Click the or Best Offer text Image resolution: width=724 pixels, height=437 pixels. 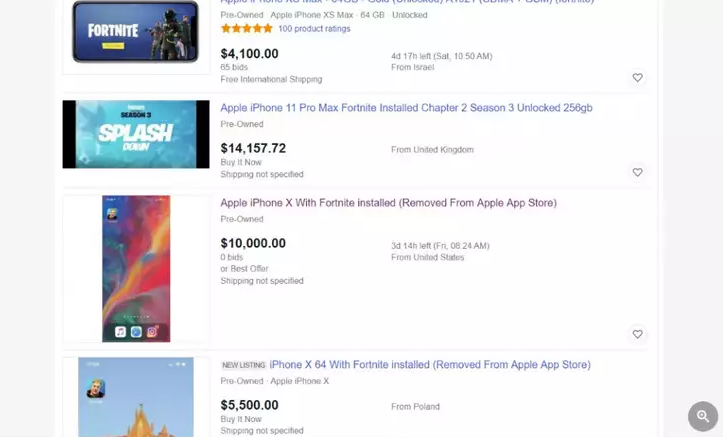pos(246,269)
